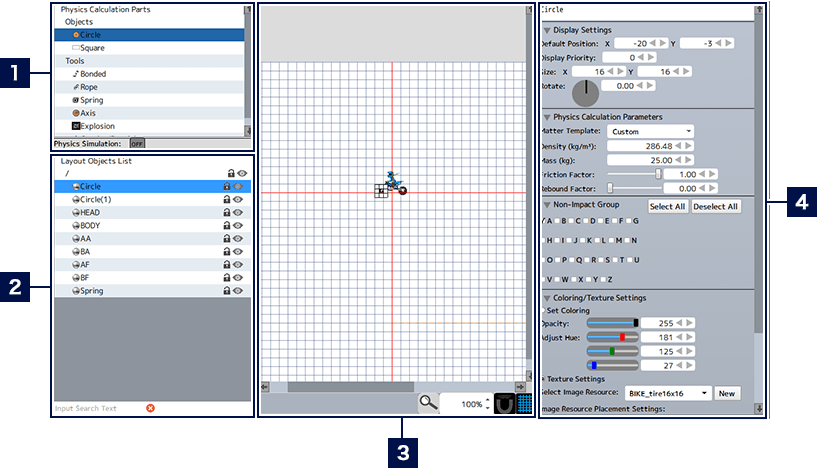Screen dimensions: 817x468
Task: Hide the HEAD object via eye icon
Action: [238, 213]
